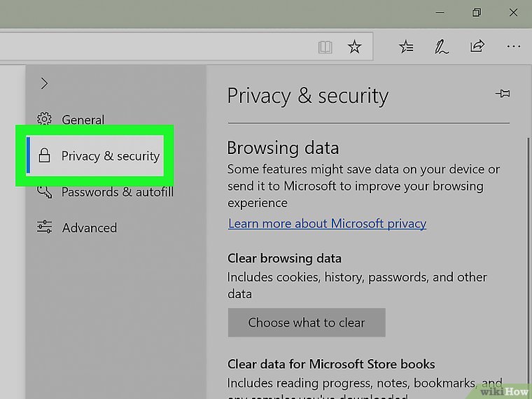This screenshot has width=532, height=399.
Task: Click the Add notes pen icon
Action: point(441,47)
